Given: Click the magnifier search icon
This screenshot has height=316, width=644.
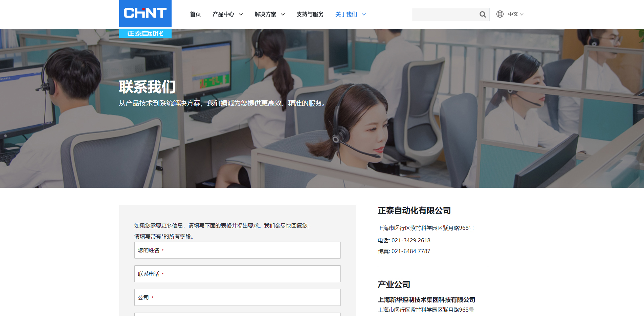Looking at the screenshot, I should point(483,15).
